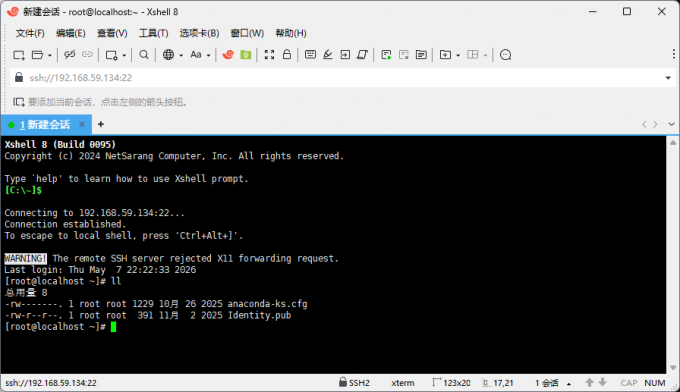
Task: Click the address bar lock icon
Action: click(19, 77)
